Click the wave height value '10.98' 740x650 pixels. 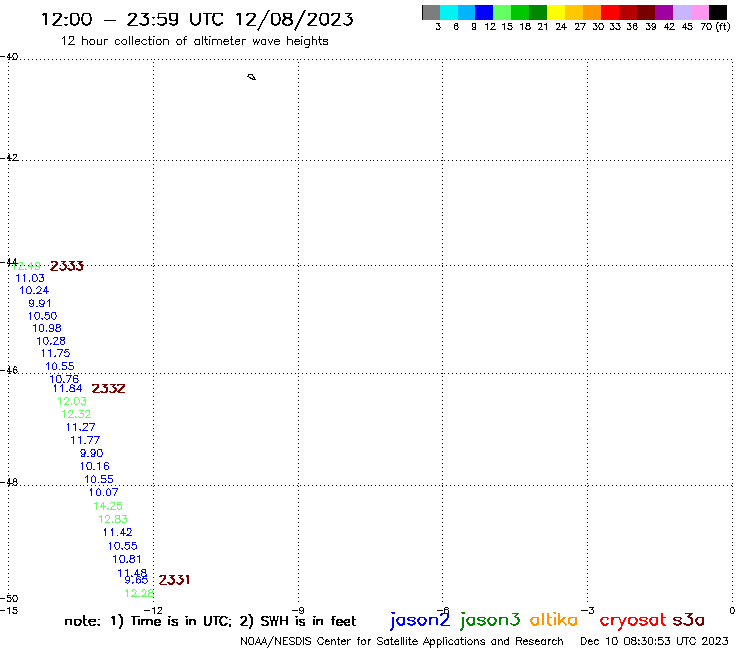click(47, 328)
